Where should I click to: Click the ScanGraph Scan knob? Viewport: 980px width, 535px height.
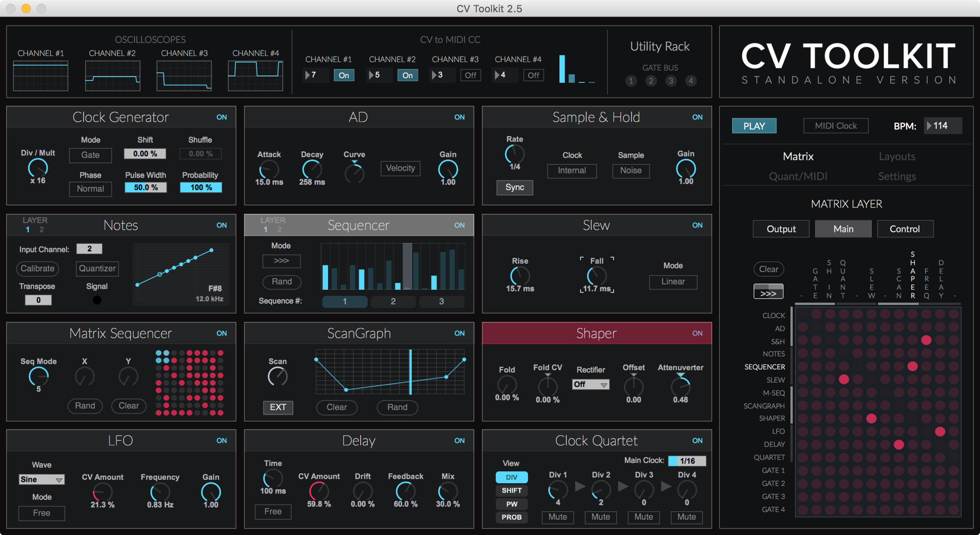point(278,377)
